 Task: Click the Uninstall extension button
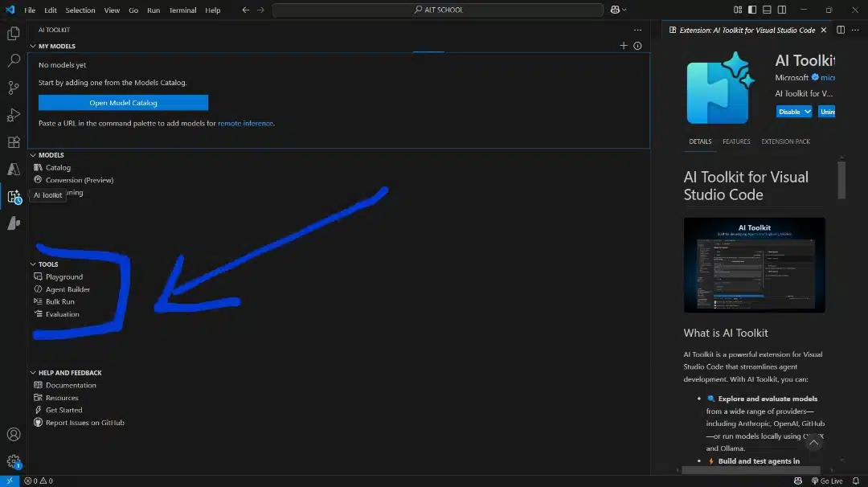tap(827, 112)
